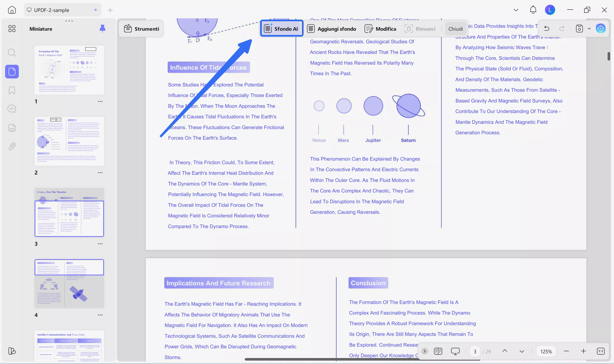
Task: Open the options menu for page 3 thumbnail
Action: [x=100, y=244]
